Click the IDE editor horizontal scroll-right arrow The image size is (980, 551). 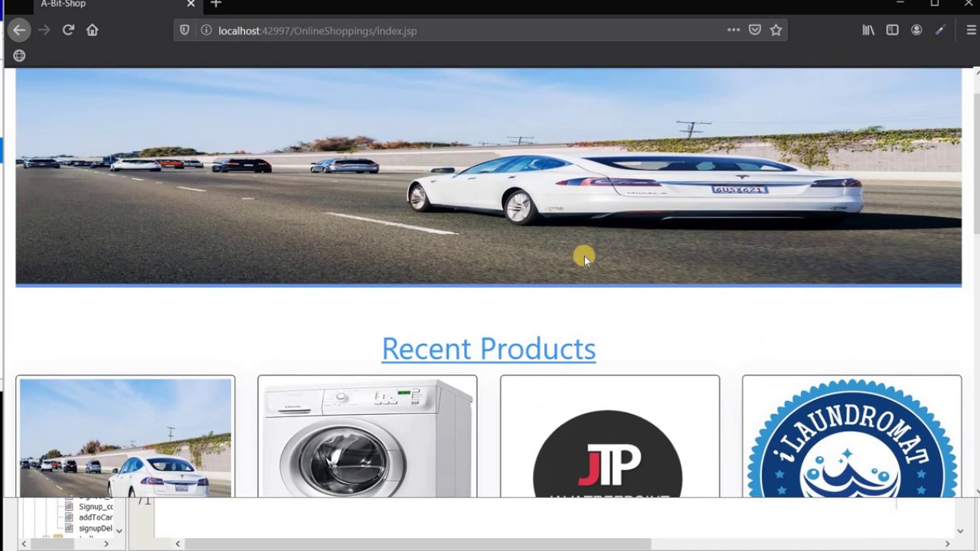coord(947,544)
